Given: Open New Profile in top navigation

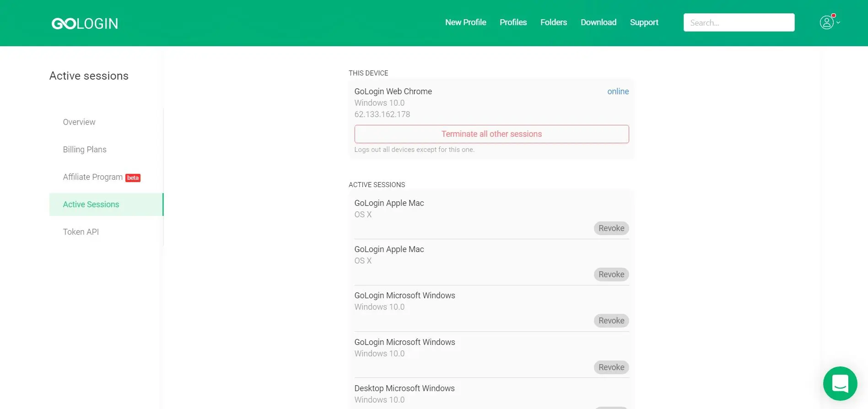Looking at the screenshot, I should point(465,22).
